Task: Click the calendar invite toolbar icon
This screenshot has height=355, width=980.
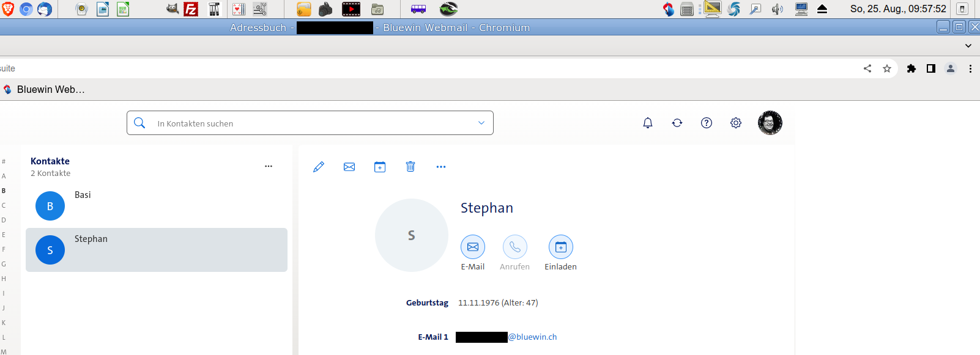Action: coord(380,167)
